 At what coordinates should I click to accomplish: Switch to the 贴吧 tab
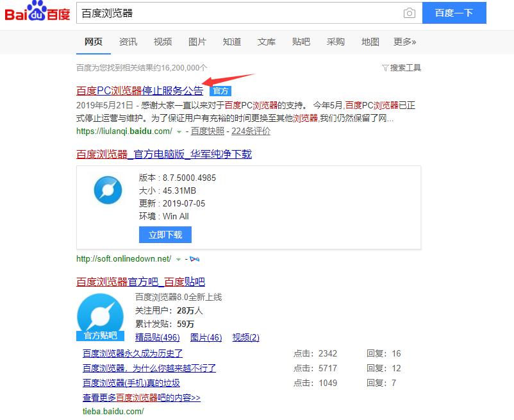point(301,42)
